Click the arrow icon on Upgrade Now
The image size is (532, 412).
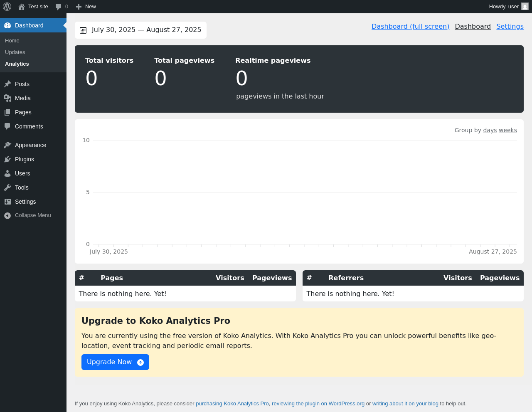[140, 363]
